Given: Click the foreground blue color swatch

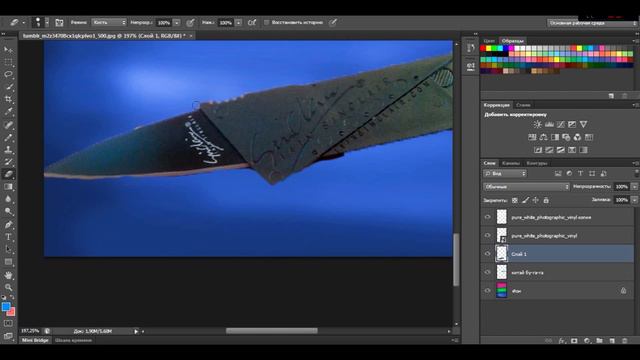Looking at the screenshot, I should point(5,307).
